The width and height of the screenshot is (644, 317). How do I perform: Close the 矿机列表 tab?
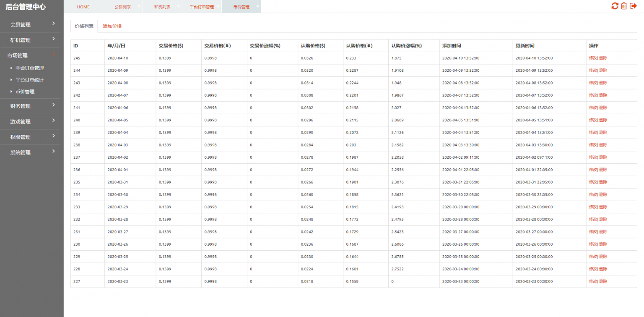(x=178, y=6)
